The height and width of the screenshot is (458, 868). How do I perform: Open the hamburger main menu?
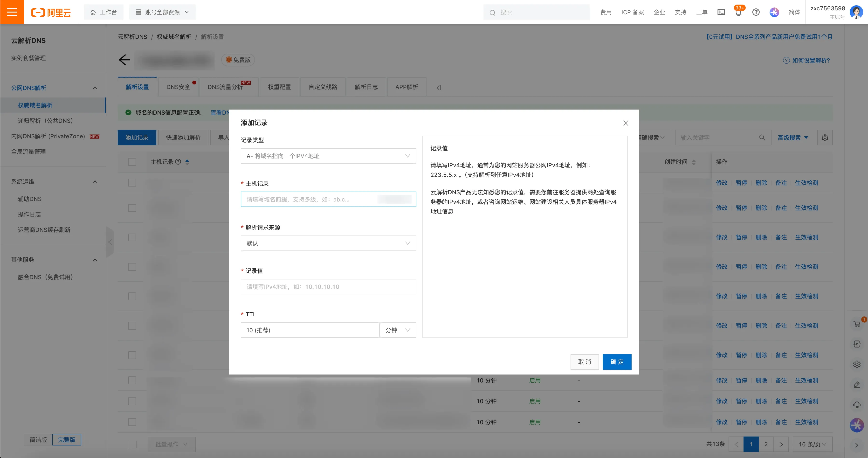[x=12, y=12]
